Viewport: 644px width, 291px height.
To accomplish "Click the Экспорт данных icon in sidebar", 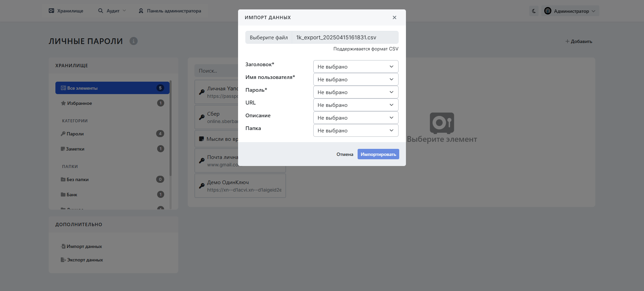I will [x=63, y=260].
